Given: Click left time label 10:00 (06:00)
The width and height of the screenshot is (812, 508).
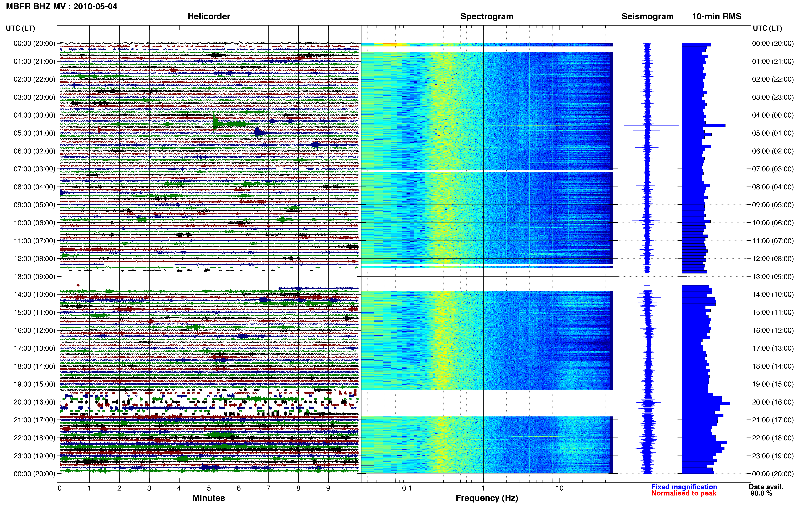Looking at the screenshot, I should [x=34, y=223].
